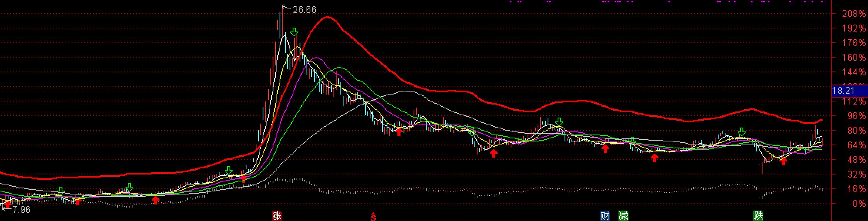Click the 0% label on percent axis
Screen dimensions: 868x221
click(855, 204)
